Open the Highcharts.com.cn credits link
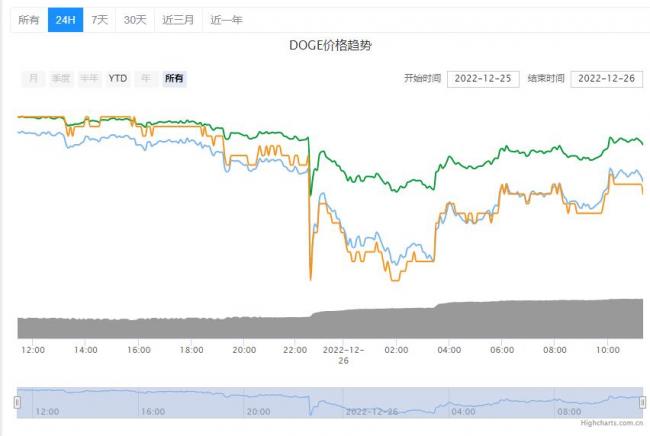Image resolution: width=650 pixels, height=436 pixels. (x=612, y=423)
